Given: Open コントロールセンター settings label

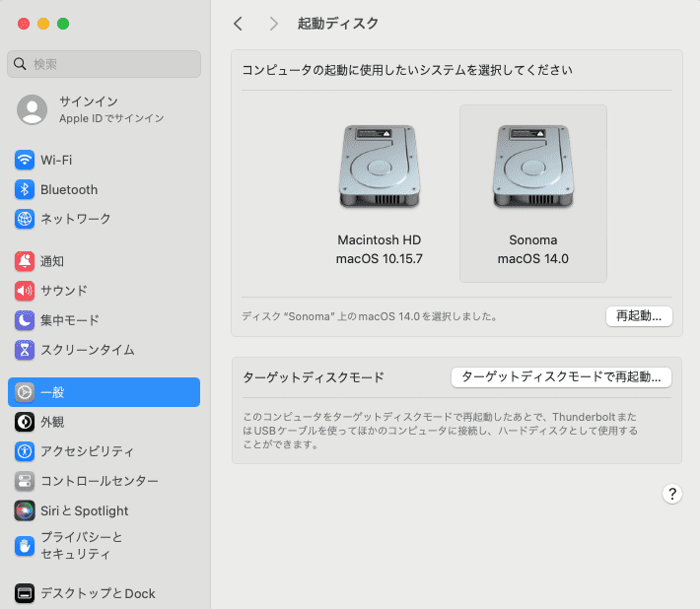Looking at the screenshot, I should 100,481.
